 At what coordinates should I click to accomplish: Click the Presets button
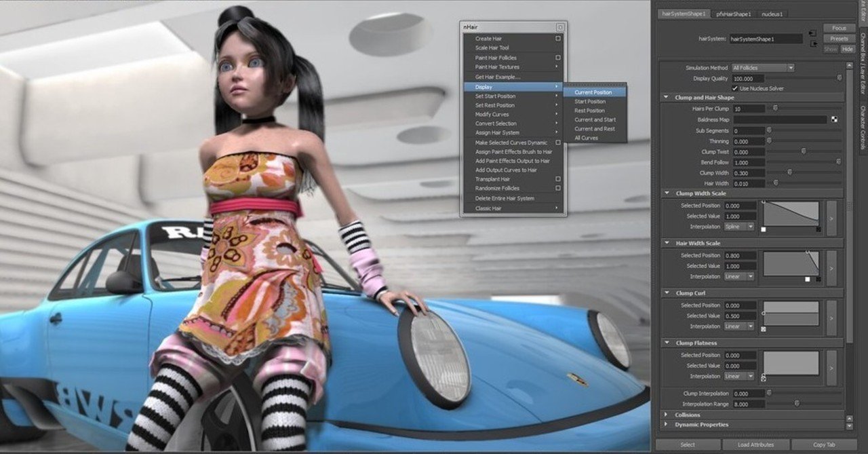[x=839, y=39]
